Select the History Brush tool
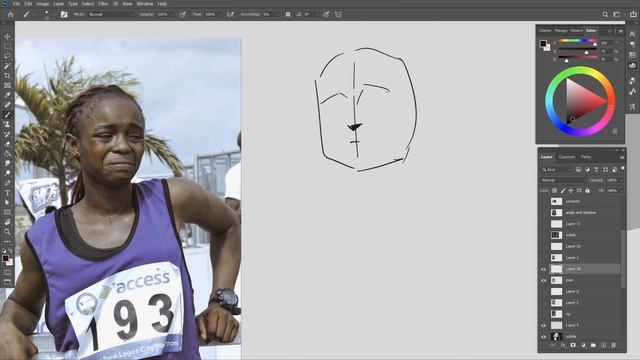The width and height of the screenshot is (640, 360). coord(7,135)
